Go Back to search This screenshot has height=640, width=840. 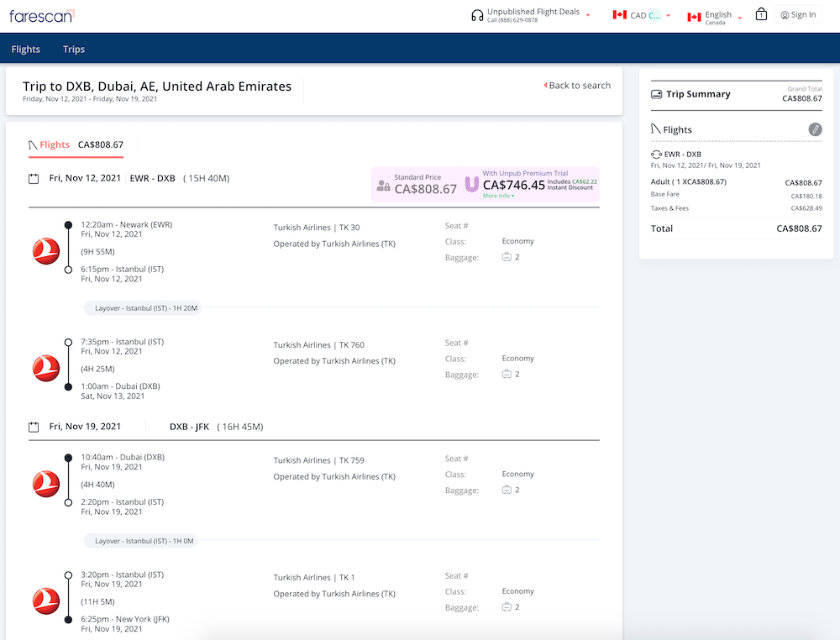click(x=577, y=85)
